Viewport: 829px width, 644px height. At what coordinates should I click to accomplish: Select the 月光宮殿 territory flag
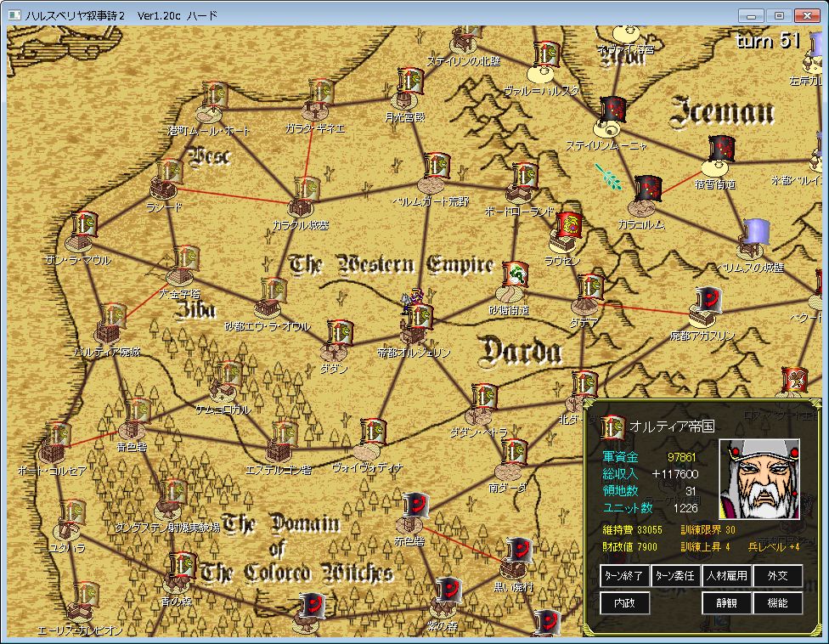coord(411,81)
